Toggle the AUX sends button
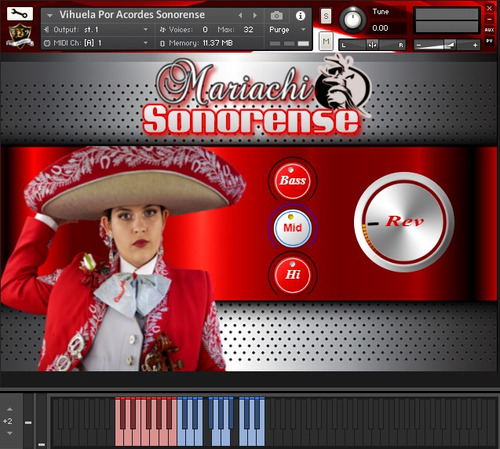 [x=489, y=30]
